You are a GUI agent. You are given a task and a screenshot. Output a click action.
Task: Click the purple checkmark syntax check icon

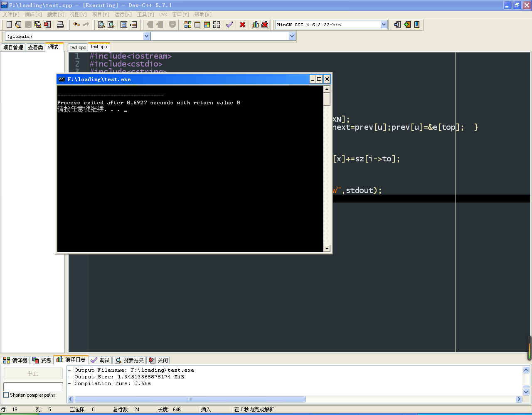click(x=229, y=25)
